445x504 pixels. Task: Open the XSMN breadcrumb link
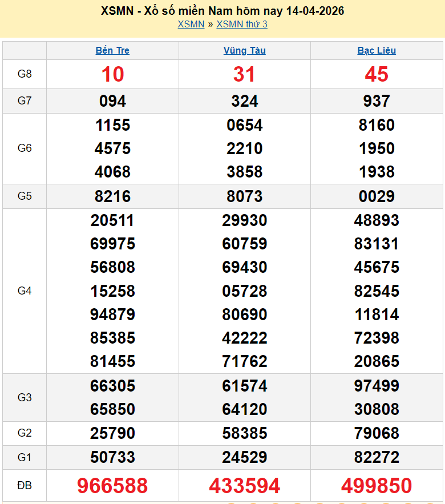[x=191, y=24]
